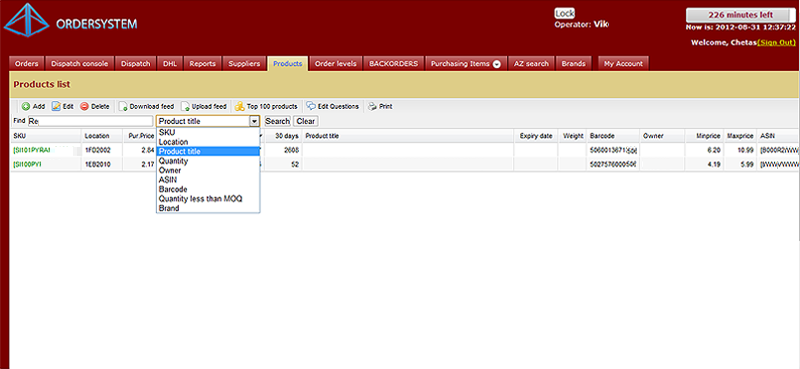Click the Print printer icon

(372, 107)
